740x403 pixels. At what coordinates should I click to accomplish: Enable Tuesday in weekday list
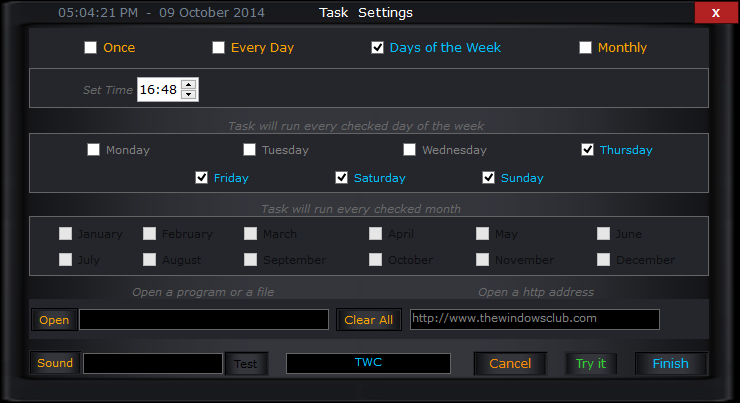point(250,150)
